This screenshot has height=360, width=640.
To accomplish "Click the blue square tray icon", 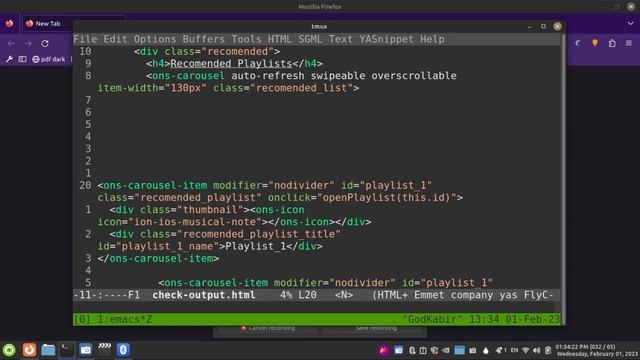I will click(x=459, y=350).
